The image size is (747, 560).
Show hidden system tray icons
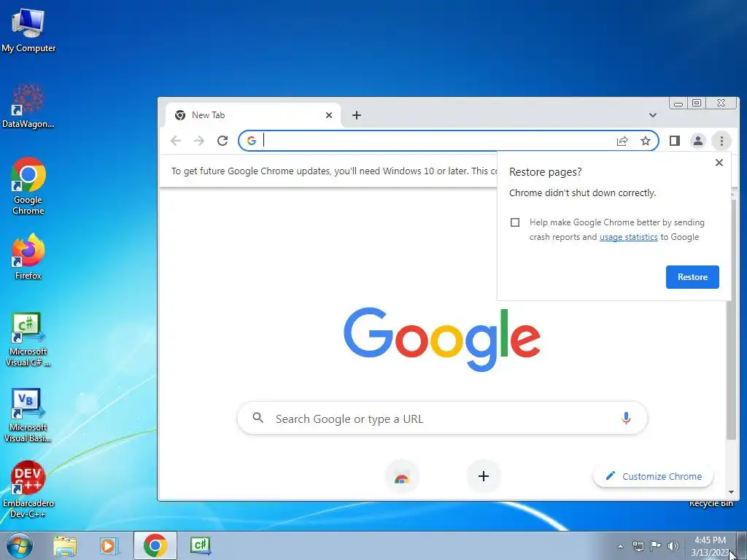pyautogui.click(x=620, y=546)
